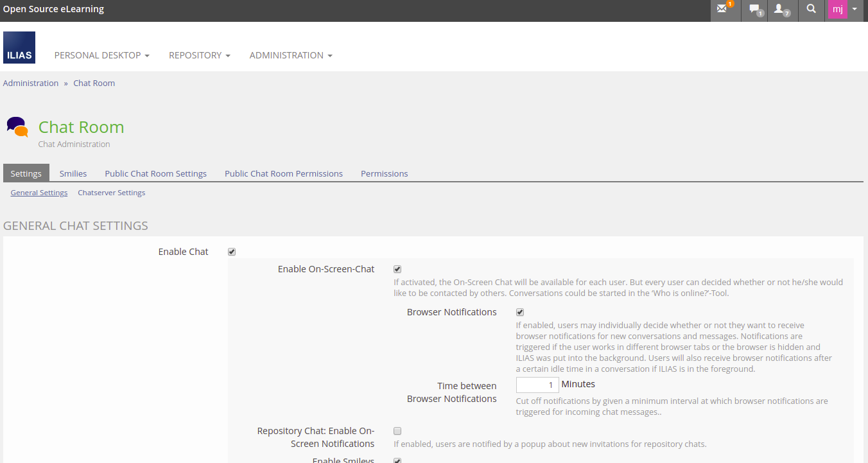Uncheck the Enable Chat checkbox
Image resolution: width=868 pixels, height=463 pixels.
tap(232, 252)
